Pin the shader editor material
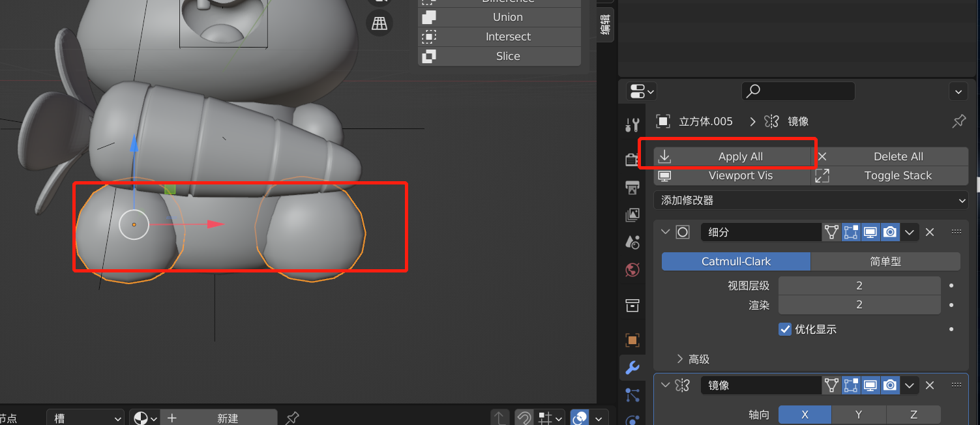Screen dimensions: 980x425 (x=293, y=418)
